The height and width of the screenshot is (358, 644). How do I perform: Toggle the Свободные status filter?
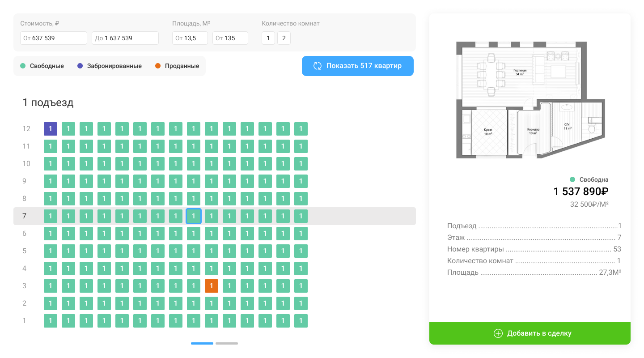pyautogui.click(x=42, y=66)
